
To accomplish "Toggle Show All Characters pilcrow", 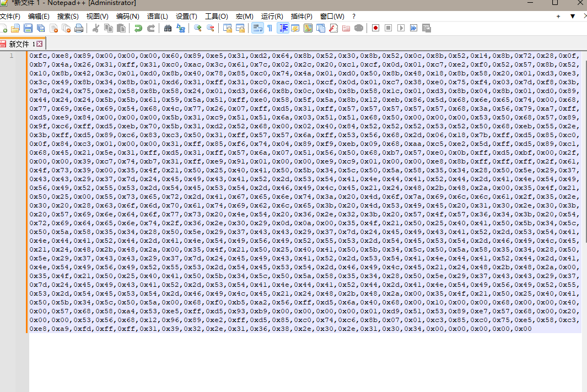I will tap(270, 28).
